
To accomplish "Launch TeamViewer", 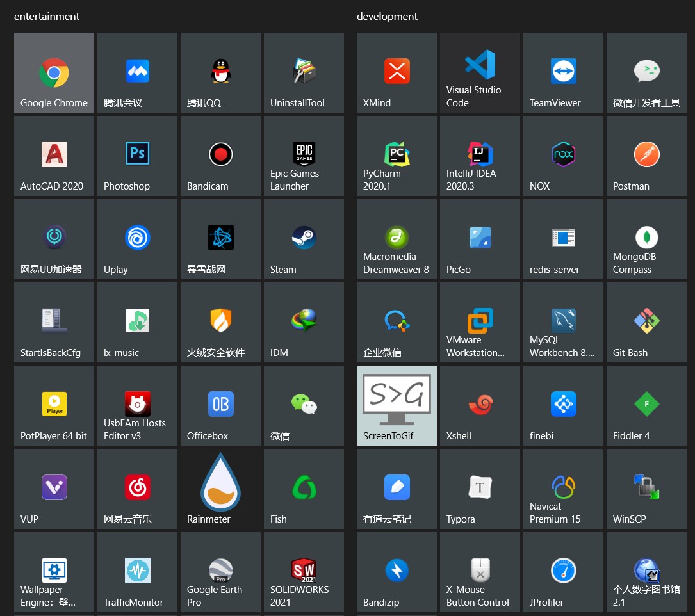I will pos(563,73).
